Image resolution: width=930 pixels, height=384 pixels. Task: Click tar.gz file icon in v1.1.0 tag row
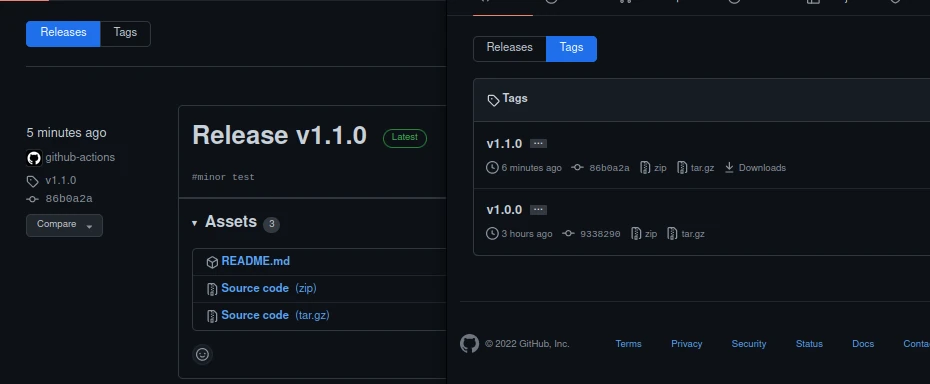pyautogui.click(x=682, y=168)
